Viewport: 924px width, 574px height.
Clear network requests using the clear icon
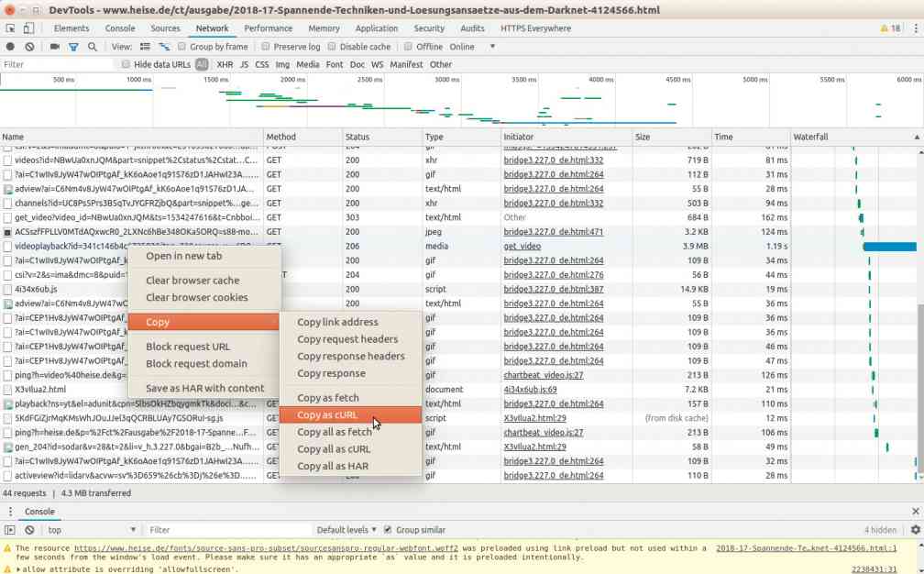pos(28,47)
